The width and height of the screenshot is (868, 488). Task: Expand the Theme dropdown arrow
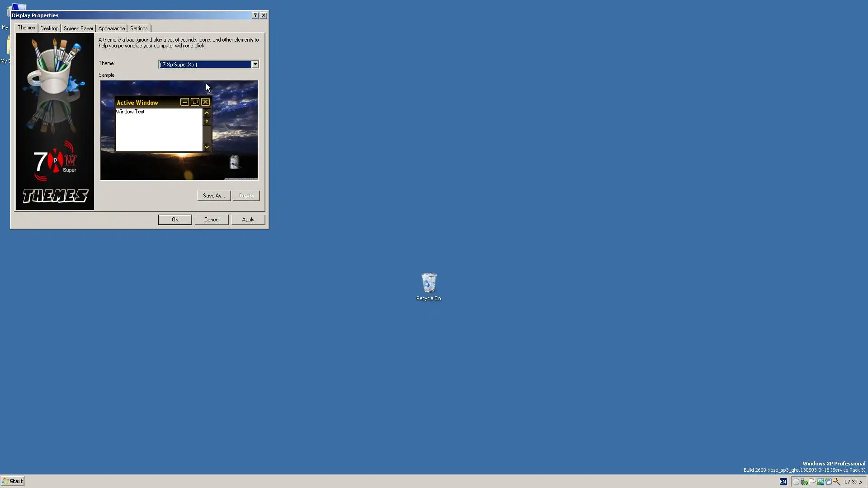tap(255, 64)
